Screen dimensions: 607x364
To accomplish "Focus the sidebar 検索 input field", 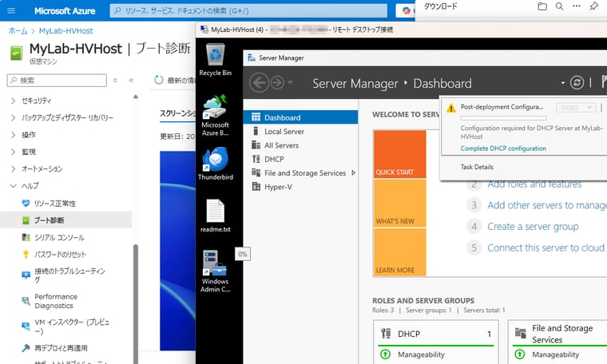I will (57, 80).
